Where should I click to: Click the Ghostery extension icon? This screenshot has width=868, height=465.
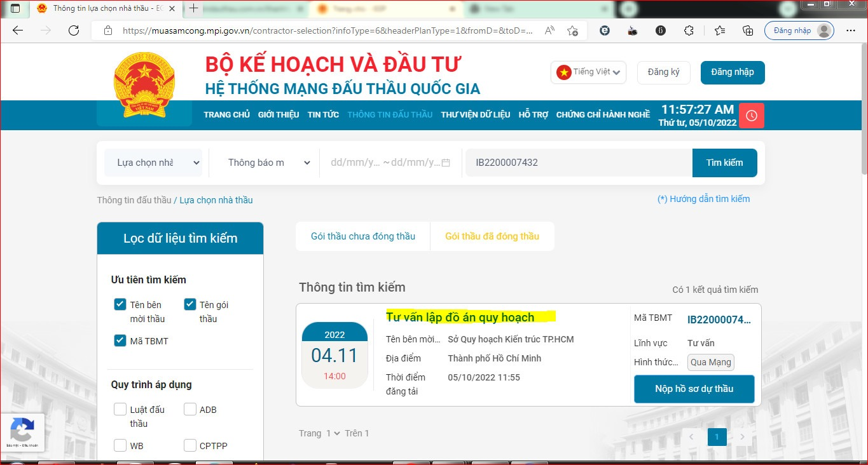pyautogui.click(x=604, y=30)
